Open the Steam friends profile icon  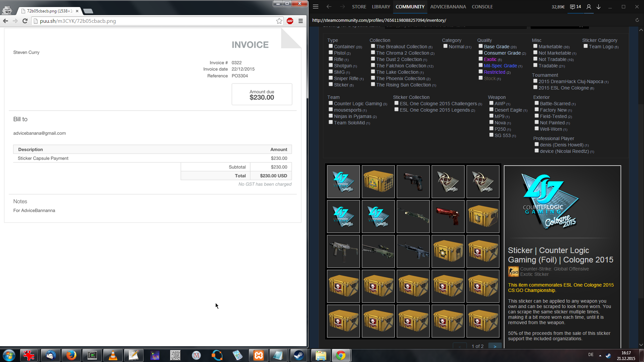click(x=589, y=7)
